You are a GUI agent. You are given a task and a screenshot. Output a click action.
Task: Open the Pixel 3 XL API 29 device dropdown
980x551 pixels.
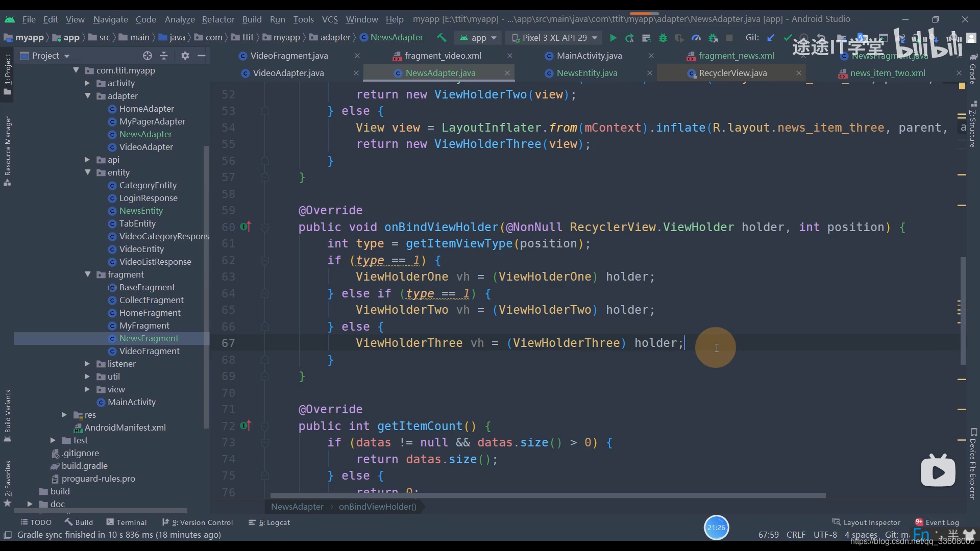[555, 38]
